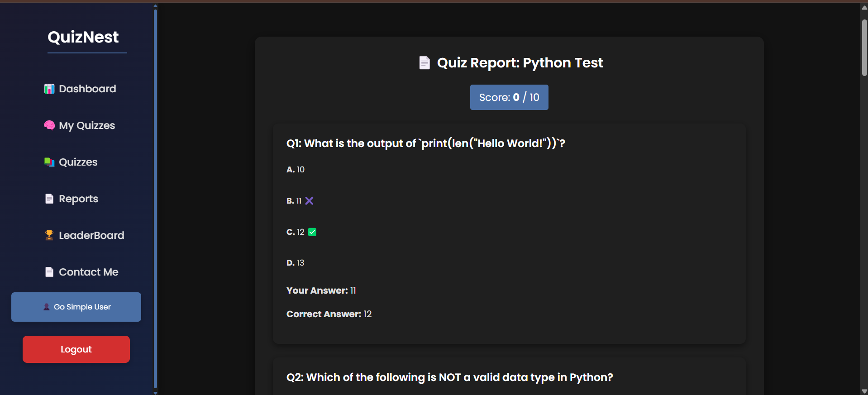
Task: Click the document icon in Quiz Report title
Action: [x=424, y=63]
